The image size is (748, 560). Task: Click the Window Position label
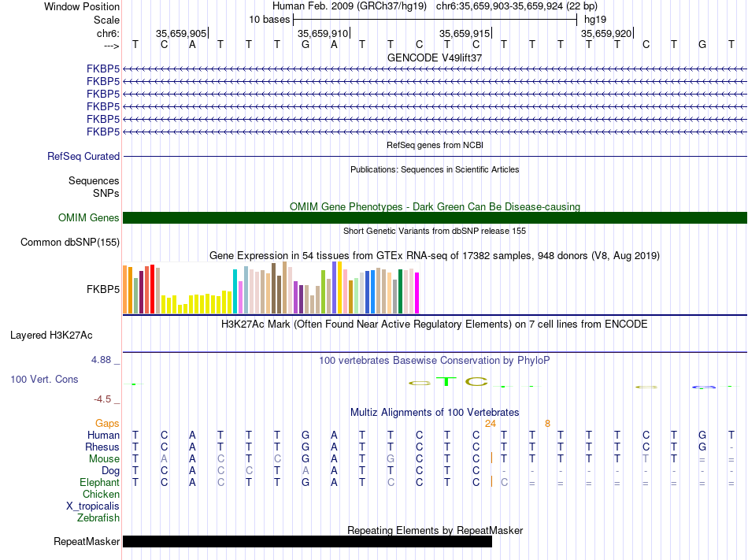(82, 6)
